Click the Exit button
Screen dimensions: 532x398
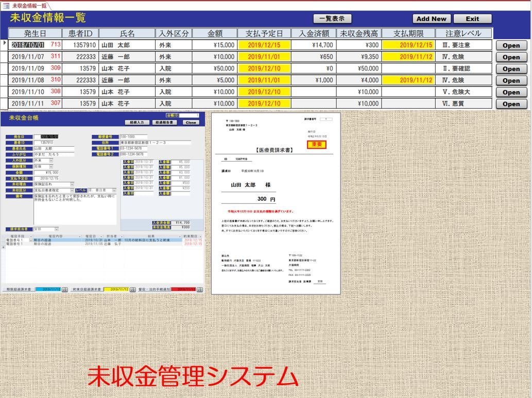pyautogui.click(x=472, y=19)
